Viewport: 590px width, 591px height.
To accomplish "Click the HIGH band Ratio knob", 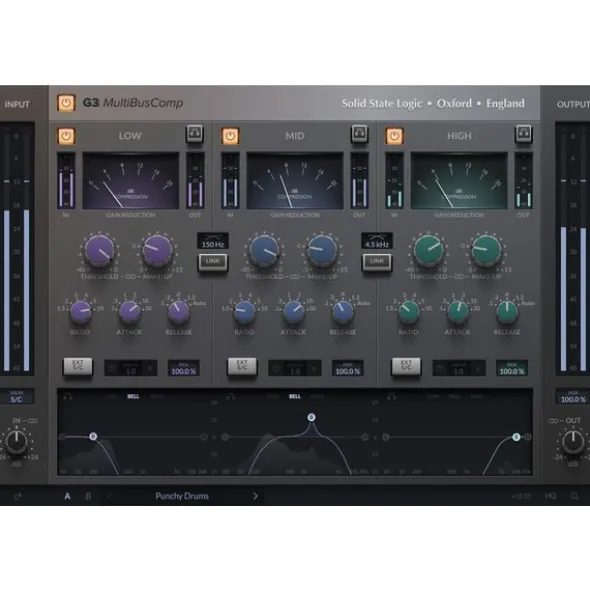I will tap(409, 312).
